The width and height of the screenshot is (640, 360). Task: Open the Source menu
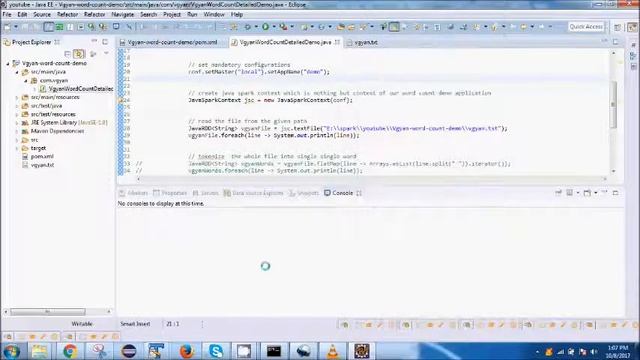42,14
